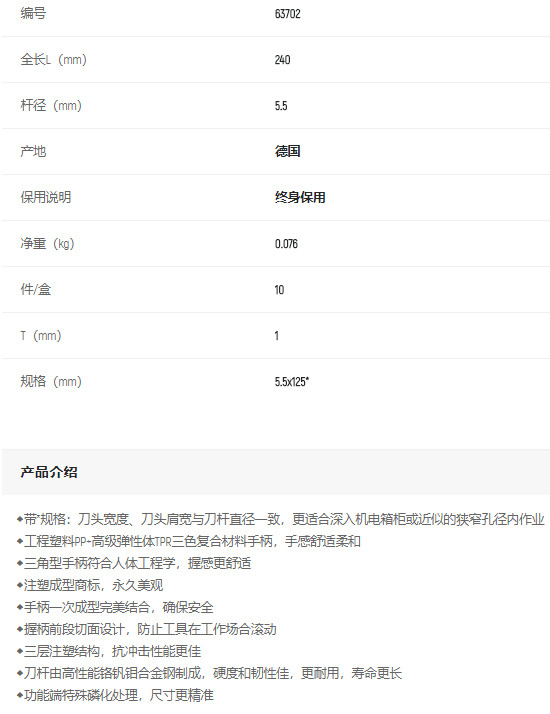The image size is (550, 714).
Task: Click the 保用说明 row label
Action: tap(46, 197)
